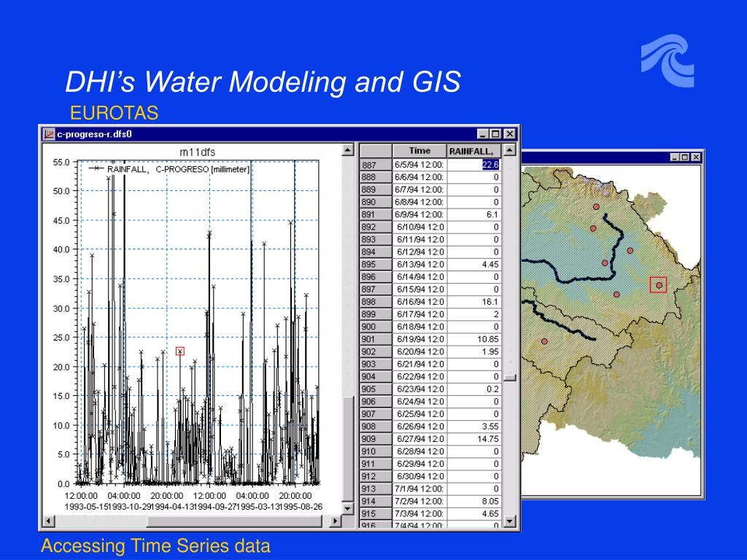Click the chart's horizontal scrollbar right arrow
The image size is (747, 560).
click(x=335, y=521)
